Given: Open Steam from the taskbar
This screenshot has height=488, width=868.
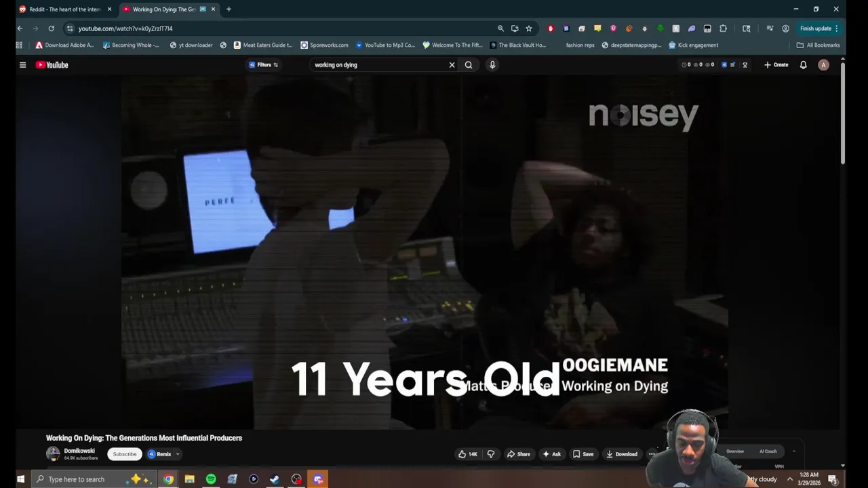Looking at the screenshot, I should (275, 479).
